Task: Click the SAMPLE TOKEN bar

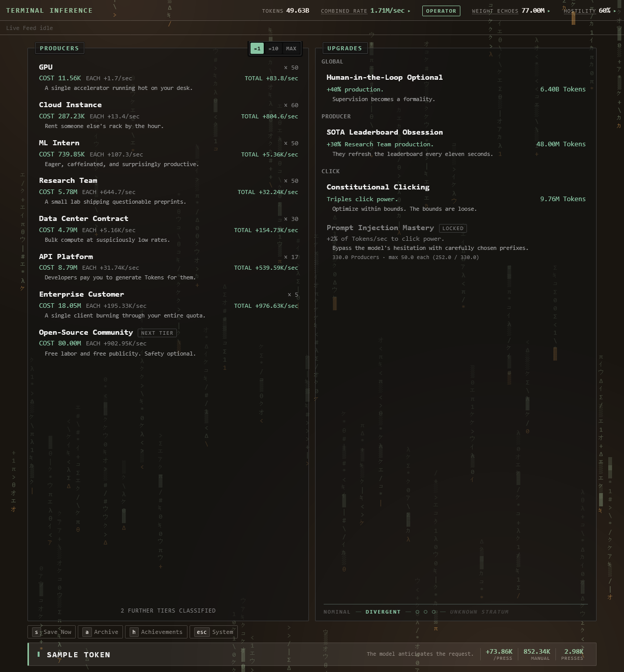Action: [312, 654]
